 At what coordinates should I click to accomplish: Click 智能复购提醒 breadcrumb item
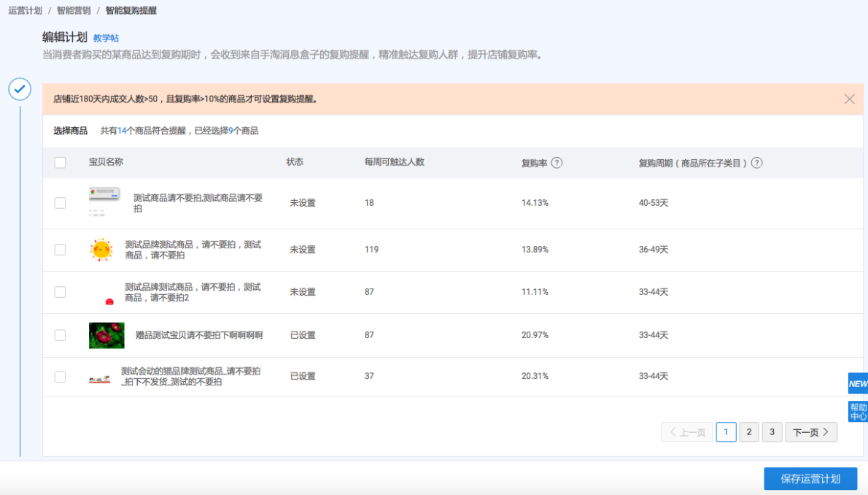[x=131, y=10]
